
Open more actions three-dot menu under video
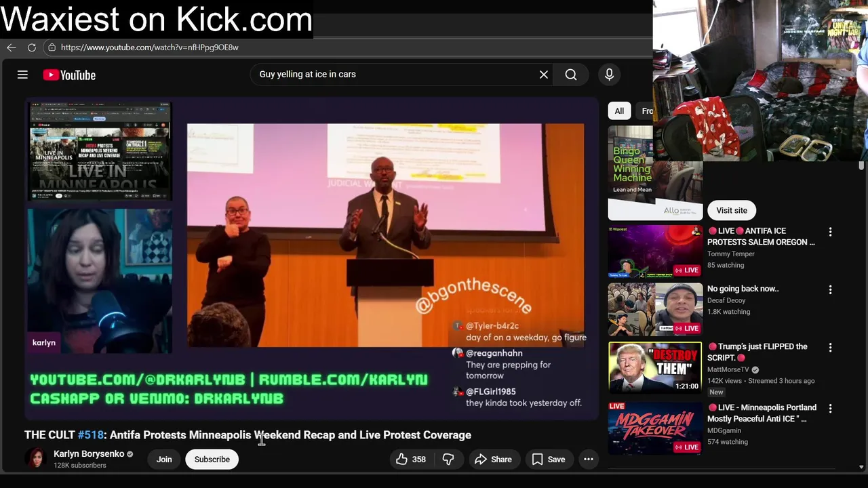point(589,460)
